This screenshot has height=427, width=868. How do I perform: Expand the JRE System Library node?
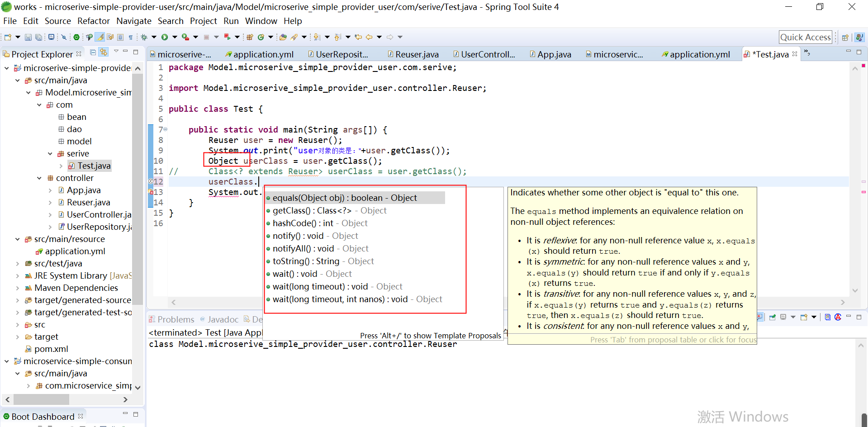(x=18, y=276)
